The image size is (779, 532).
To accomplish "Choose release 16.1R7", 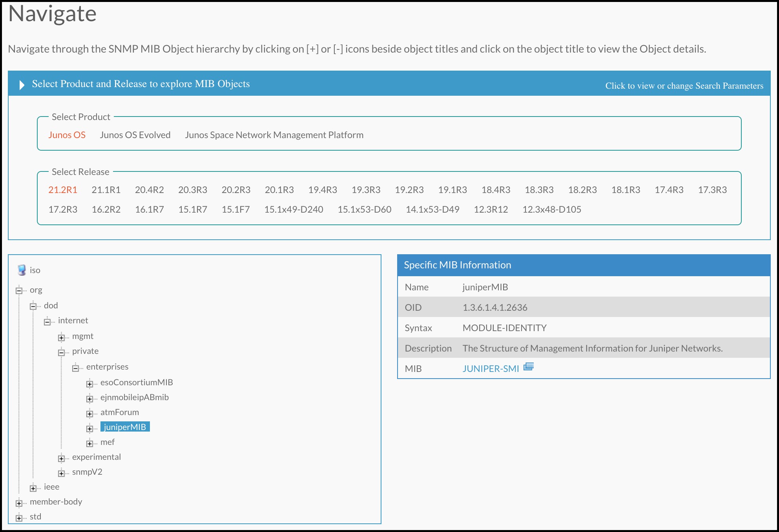I will [x=149, y=210].
